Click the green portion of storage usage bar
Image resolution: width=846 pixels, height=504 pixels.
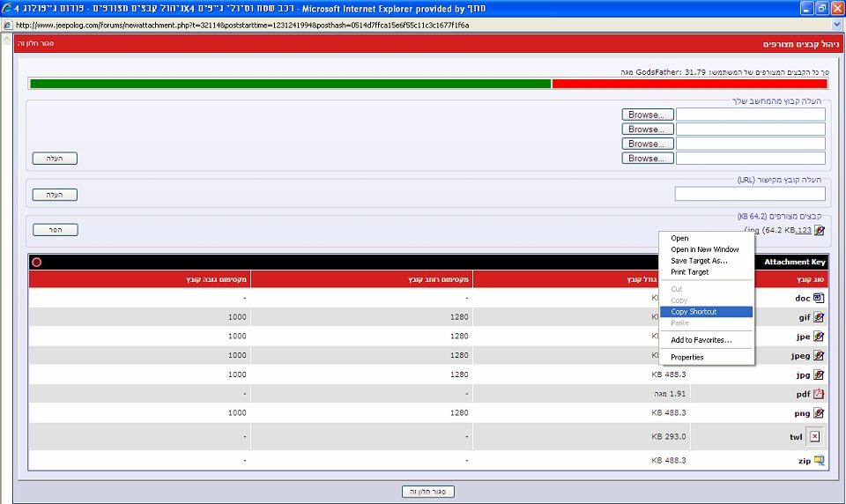click(290, 84)
